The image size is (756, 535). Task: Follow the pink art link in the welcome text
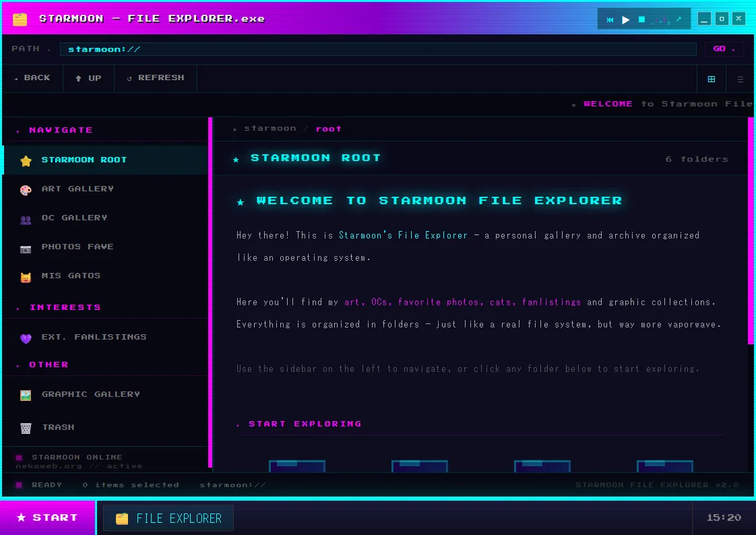(x=353, y=303)
